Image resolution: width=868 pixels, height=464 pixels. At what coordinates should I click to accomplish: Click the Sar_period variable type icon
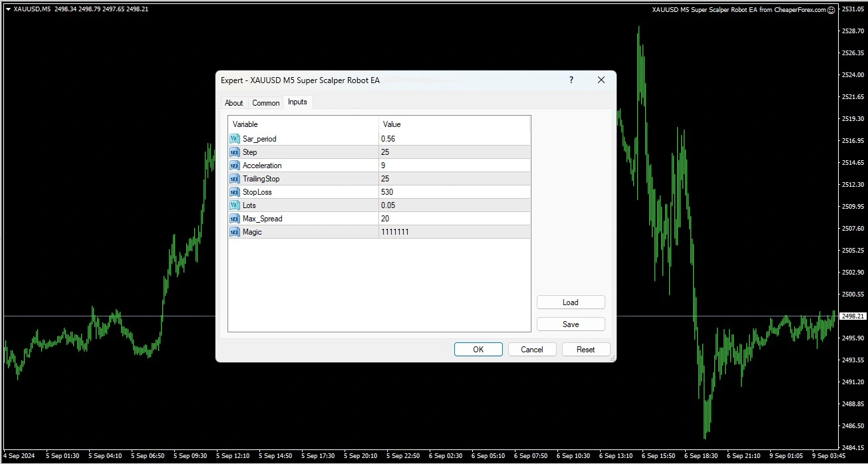[234, 139]
